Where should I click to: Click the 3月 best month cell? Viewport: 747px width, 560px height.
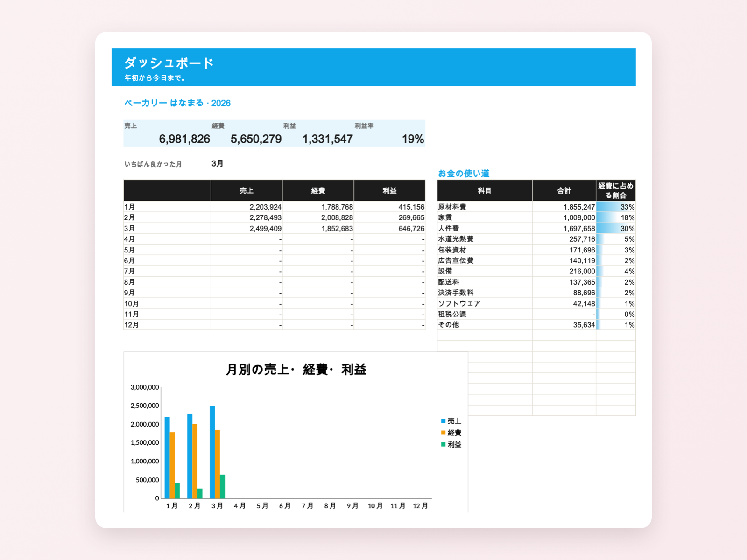coord(218,163)
